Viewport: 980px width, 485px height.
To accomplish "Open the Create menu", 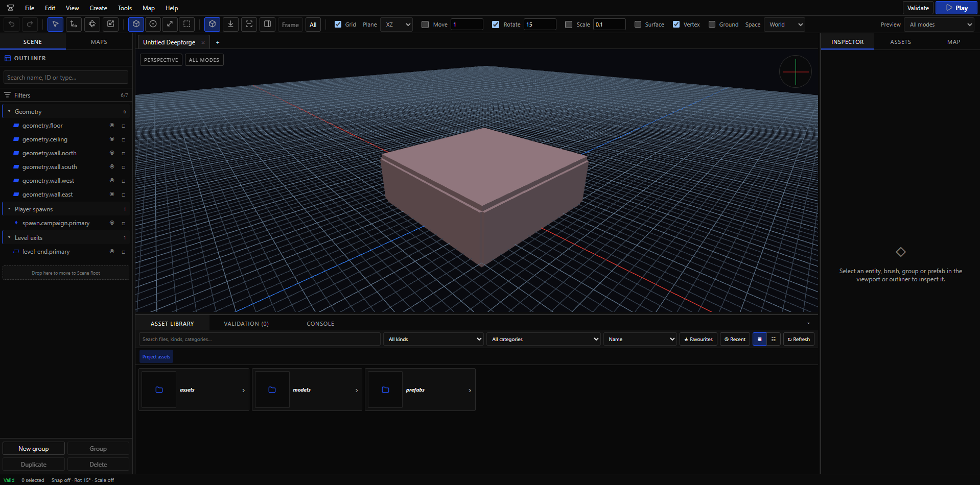I will (98, 8).
